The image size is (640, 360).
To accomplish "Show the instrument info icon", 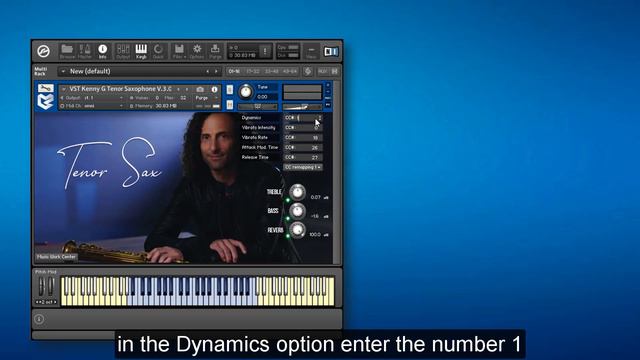I will tap(214, 89).
